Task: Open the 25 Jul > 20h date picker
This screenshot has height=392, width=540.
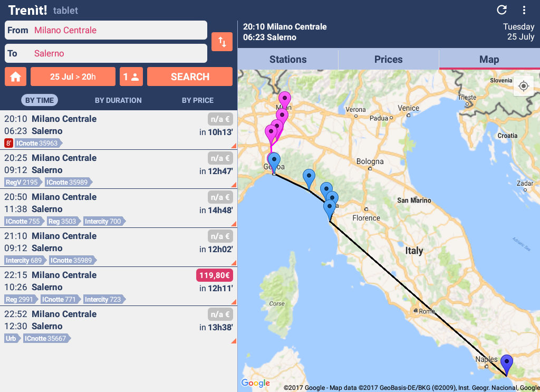Action: (73, 77)
